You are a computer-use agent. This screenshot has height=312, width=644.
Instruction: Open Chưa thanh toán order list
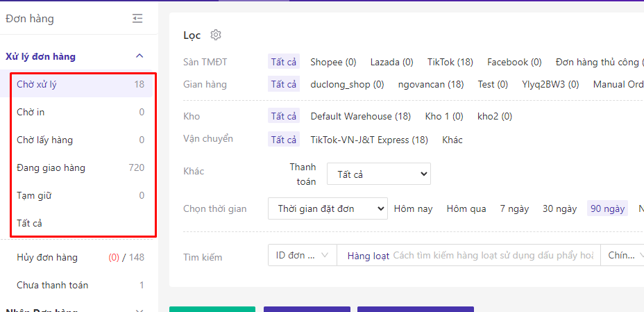pyautogui.click(x=52, y=286)
